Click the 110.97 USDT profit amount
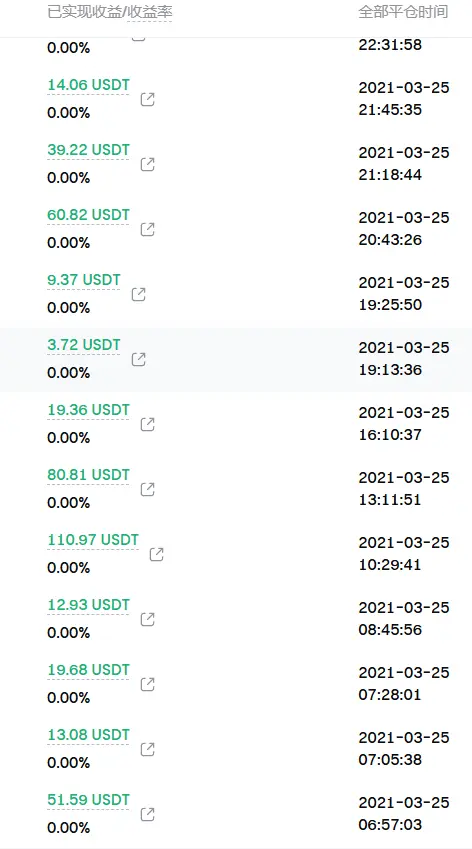Viewport: 472px width, 849px height. click(93, 540)
